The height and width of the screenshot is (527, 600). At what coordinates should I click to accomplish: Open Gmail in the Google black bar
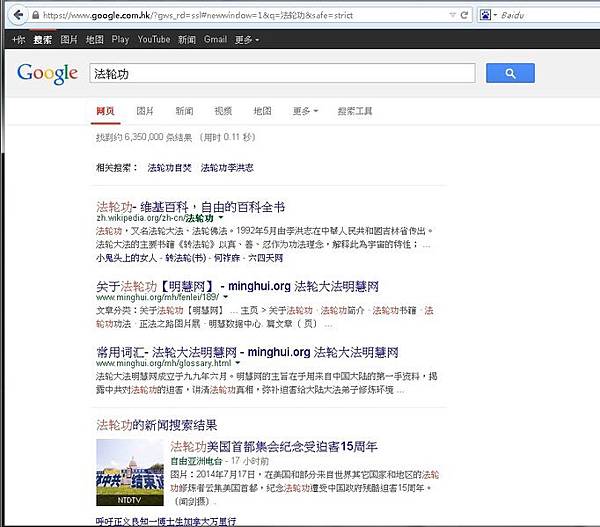point(215,39)
